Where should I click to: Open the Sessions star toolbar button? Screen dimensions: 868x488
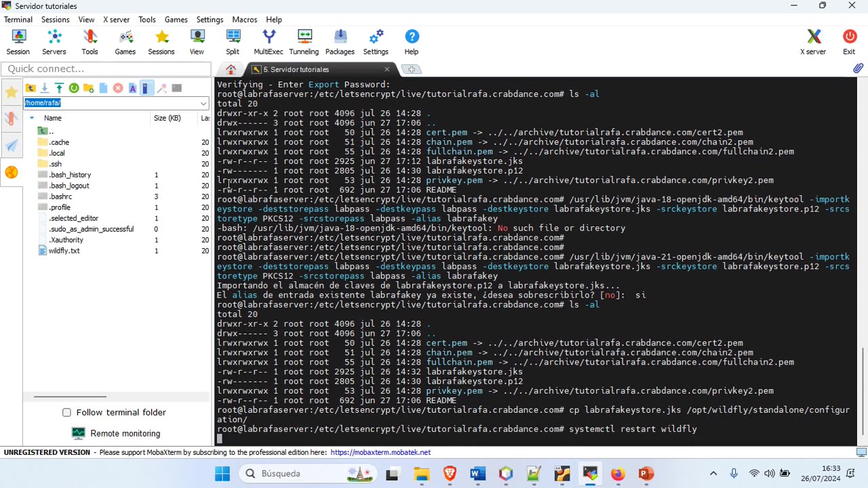tap(161, 42)
